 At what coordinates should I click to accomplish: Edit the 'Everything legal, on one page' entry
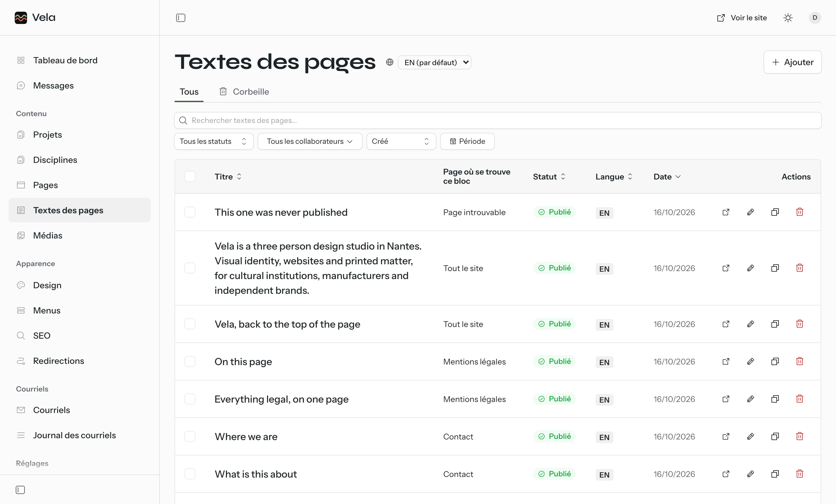(x=751, y=399)
